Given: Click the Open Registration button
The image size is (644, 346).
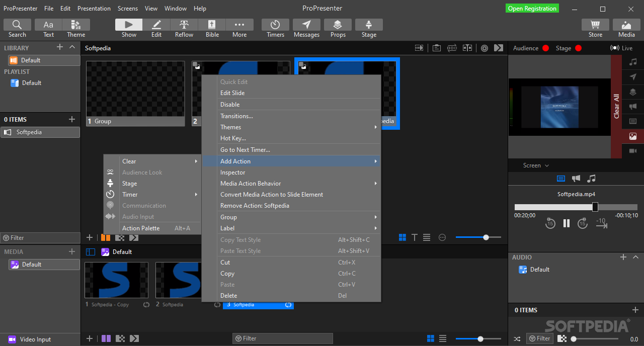Looking at the screenshot, I should (x=532, y=8).
